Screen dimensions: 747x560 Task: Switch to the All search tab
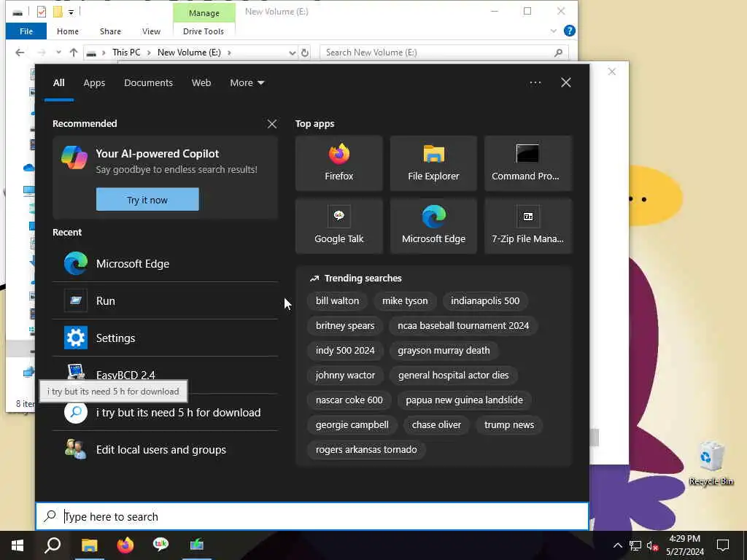pos(58,83)
